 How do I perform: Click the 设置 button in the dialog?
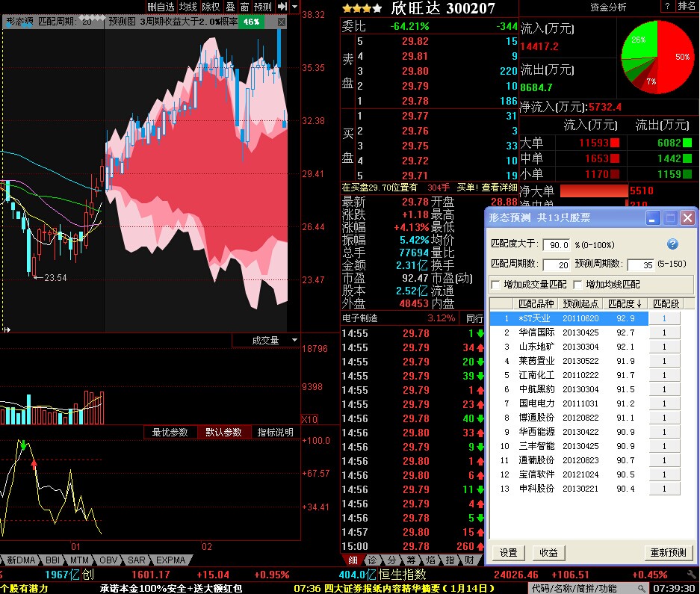pos(508,552)
